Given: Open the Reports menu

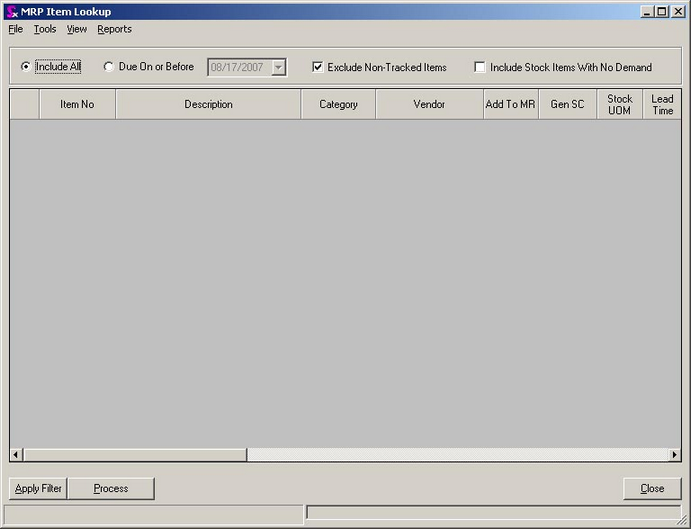Looking at the screenshot, I should click(x=114, y=29).
